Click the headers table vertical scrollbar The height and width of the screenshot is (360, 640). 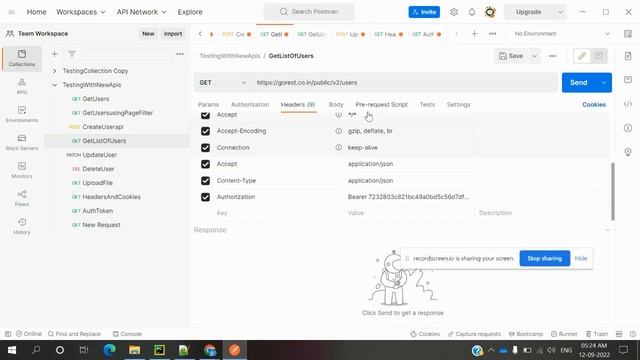click(x=612, y=191)
